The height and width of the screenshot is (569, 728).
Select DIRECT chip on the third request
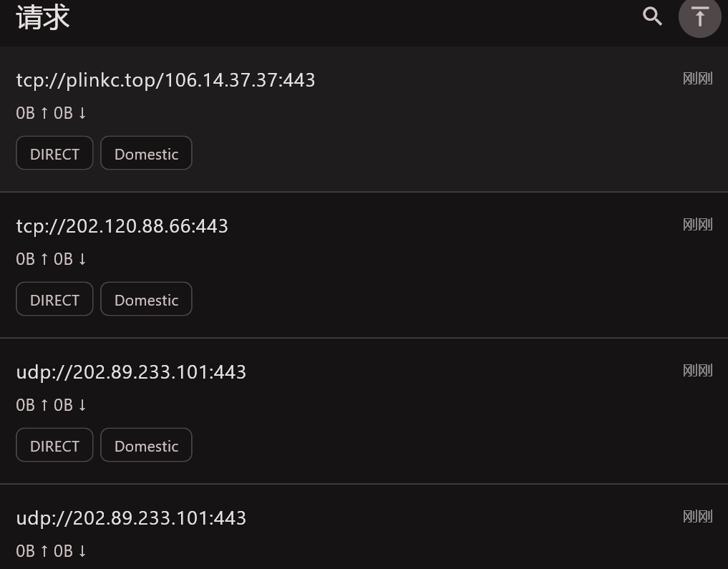(54, 445)
